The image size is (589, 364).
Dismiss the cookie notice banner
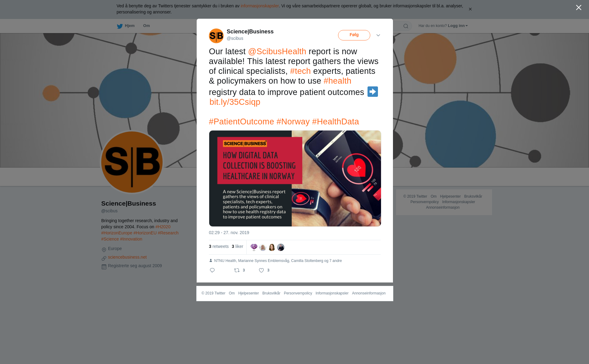click(470, 9)
